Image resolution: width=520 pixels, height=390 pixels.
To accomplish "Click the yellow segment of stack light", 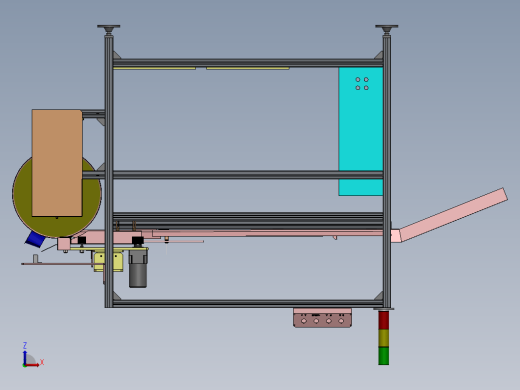I will [384, 338].
